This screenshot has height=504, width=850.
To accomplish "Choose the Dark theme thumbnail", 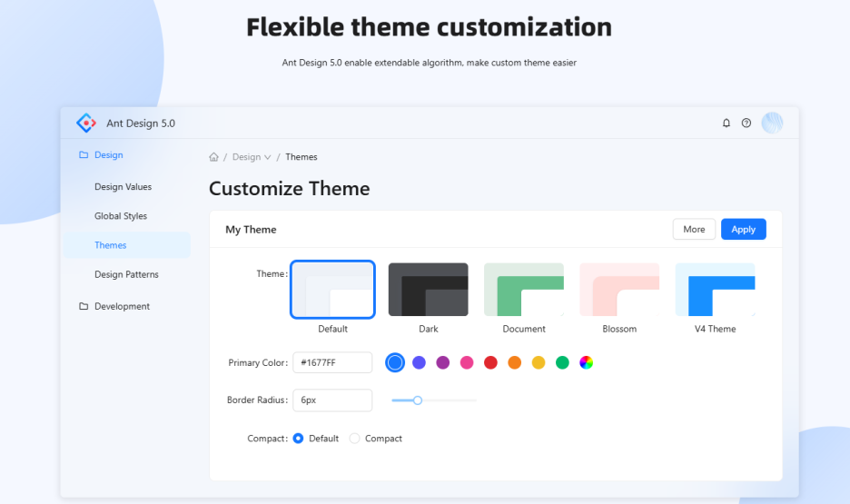I will pyautogui.click(x=429, y=290).
